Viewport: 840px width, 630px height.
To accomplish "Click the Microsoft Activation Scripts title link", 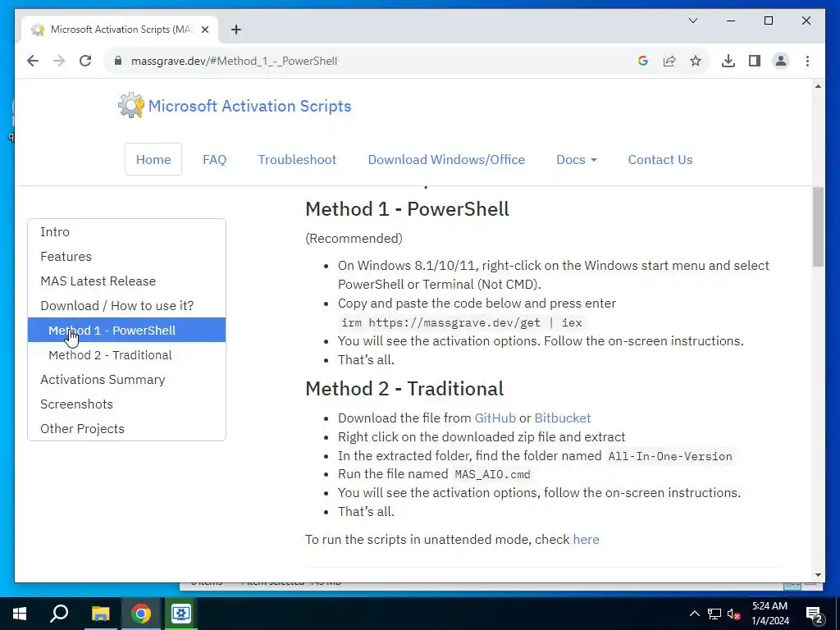I will 249,106.
